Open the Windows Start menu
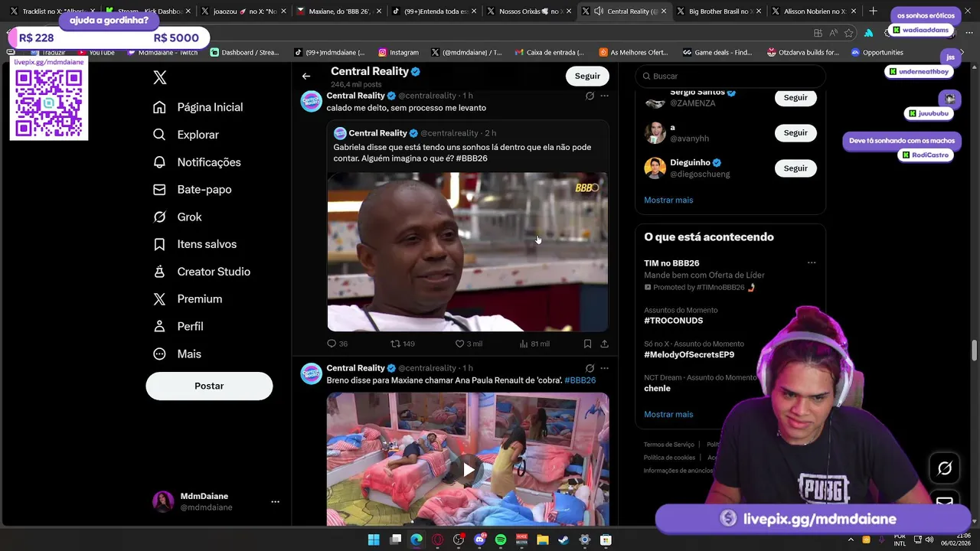Viewport: 980px width, 551px height. coord(374,540)
